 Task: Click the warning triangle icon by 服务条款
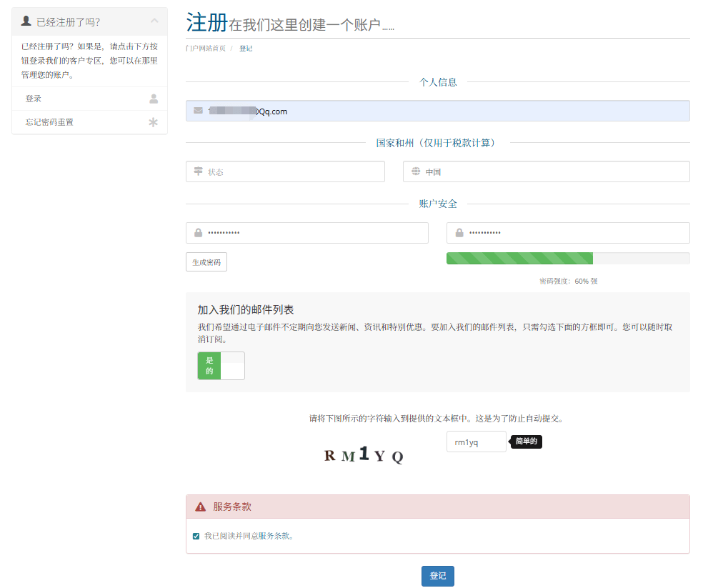pyautogui.click(x=201, y=507)
